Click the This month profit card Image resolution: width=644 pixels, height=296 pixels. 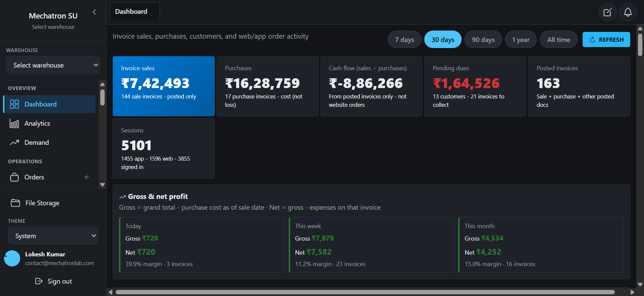click(541, 245)
